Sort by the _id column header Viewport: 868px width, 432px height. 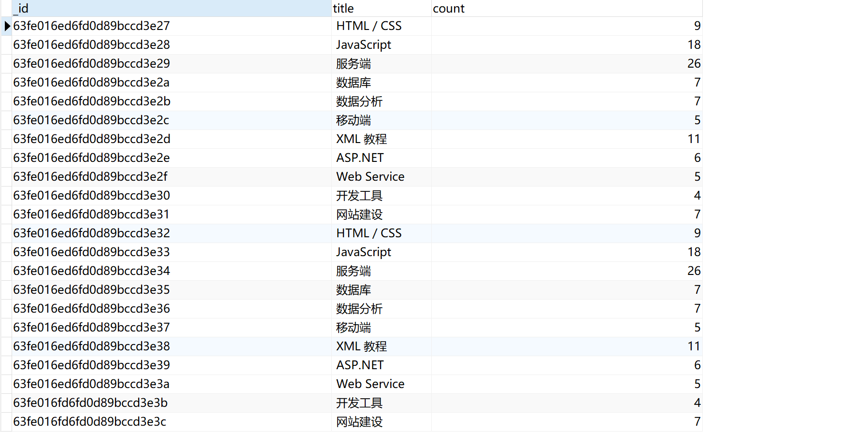(171, 8)
